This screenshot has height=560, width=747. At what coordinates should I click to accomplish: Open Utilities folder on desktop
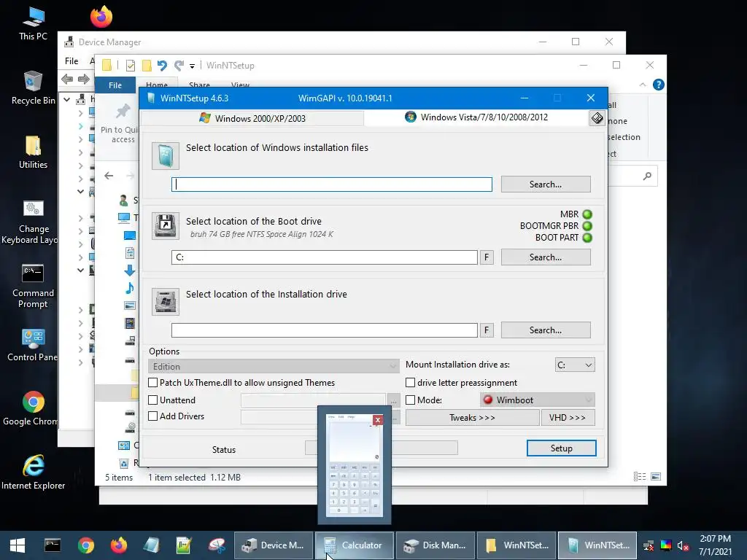33,152
